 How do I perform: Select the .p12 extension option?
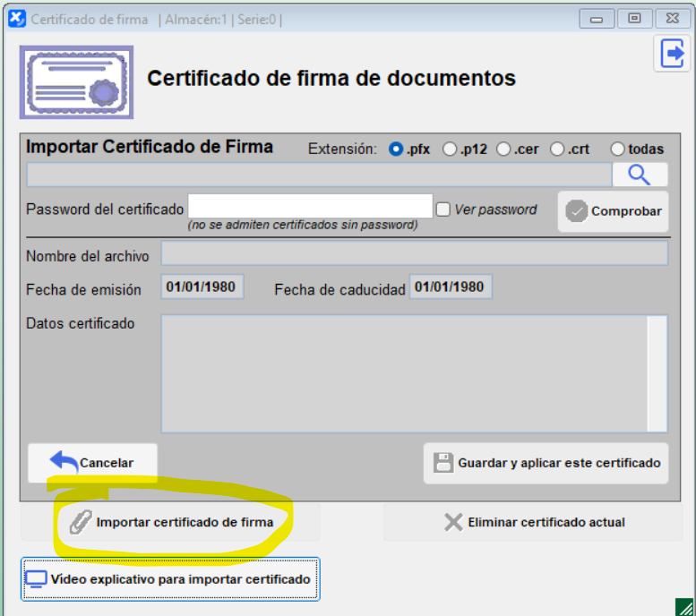[x=449, y=150]
